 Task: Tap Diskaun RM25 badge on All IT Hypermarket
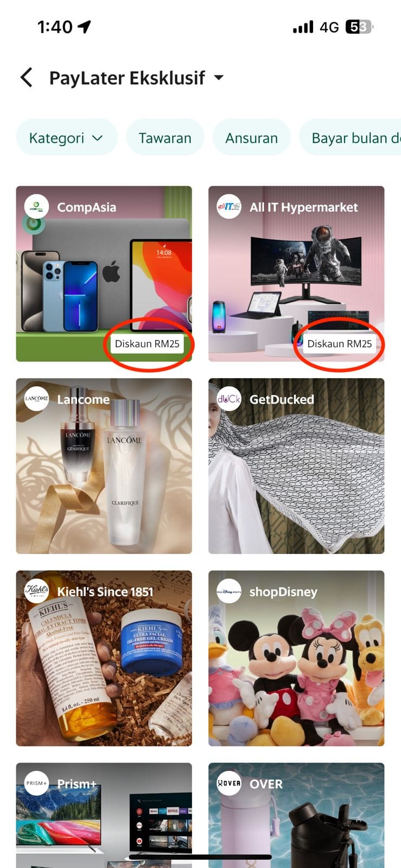tap(340, 343)
